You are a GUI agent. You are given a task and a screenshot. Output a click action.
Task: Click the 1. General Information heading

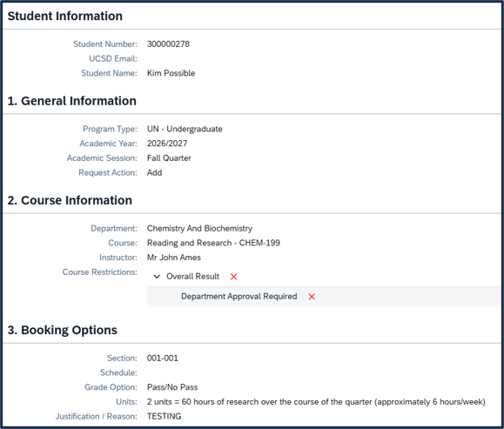(72, 101)
